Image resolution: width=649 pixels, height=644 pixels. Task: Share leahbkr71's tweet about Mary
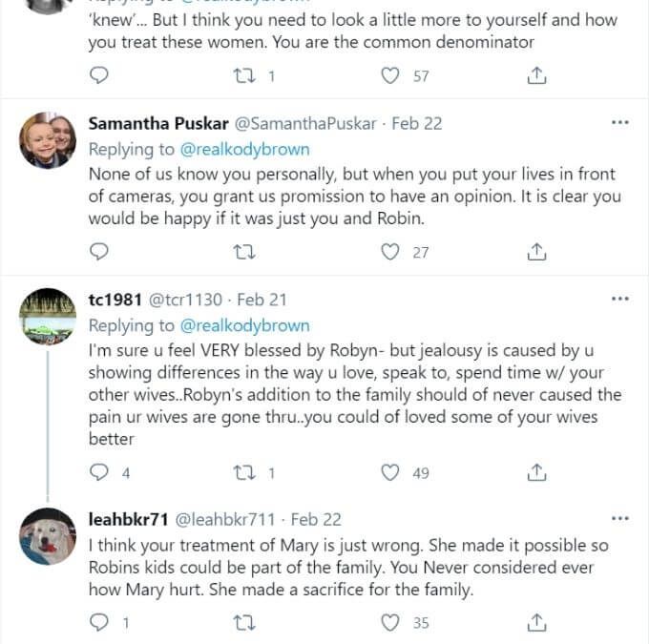[x=536, y=622]
